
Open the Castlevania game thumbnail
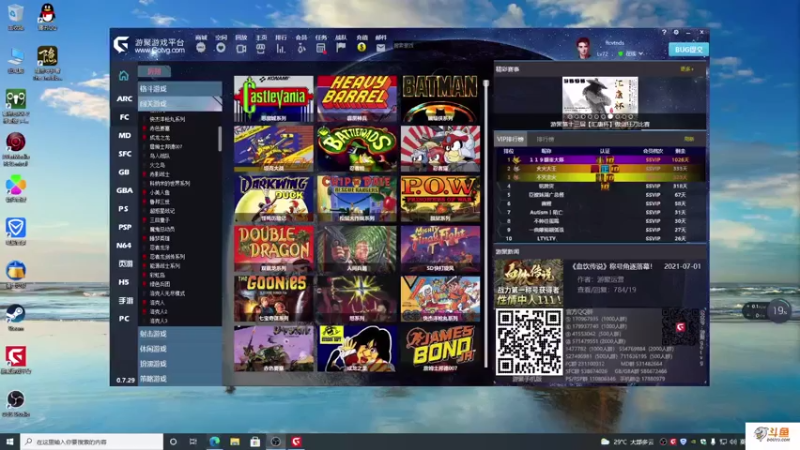pyautogui.click(x=274, y=98)
